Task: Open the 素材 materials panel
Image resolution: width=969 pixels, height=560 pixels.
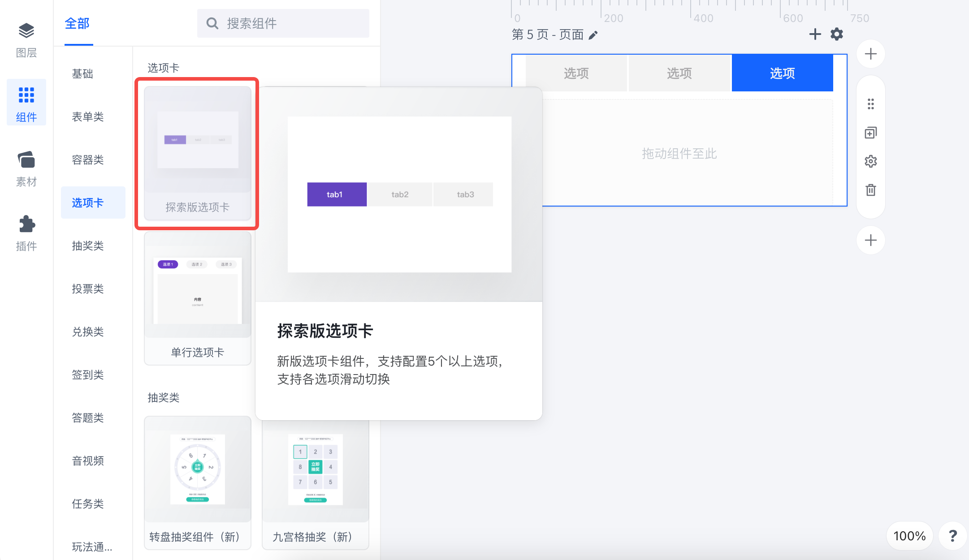Action: click(x=26, y=169)
